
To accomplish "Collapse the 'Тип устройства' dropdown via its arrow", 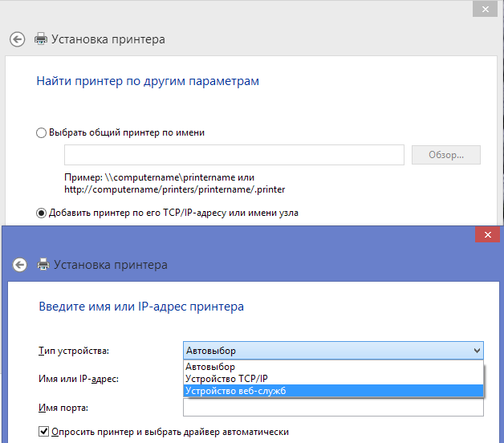I will (477, 351).
